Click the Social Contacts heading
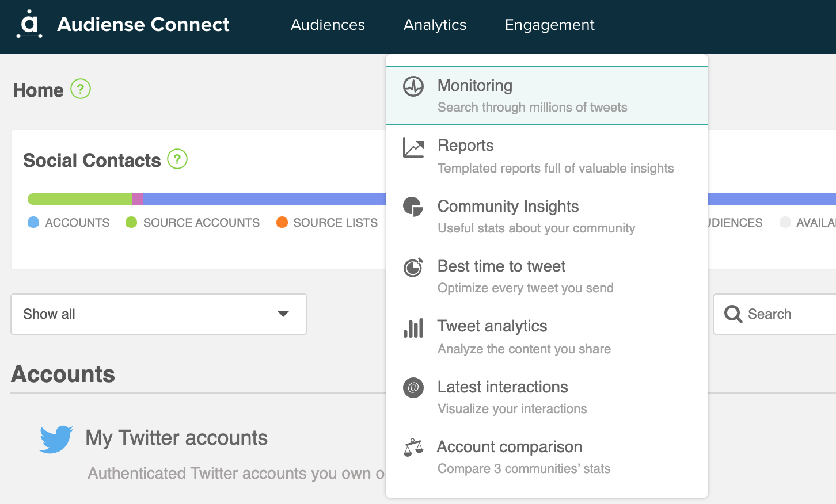The width and height of the screenshot is (836, 504). point(92,161)
